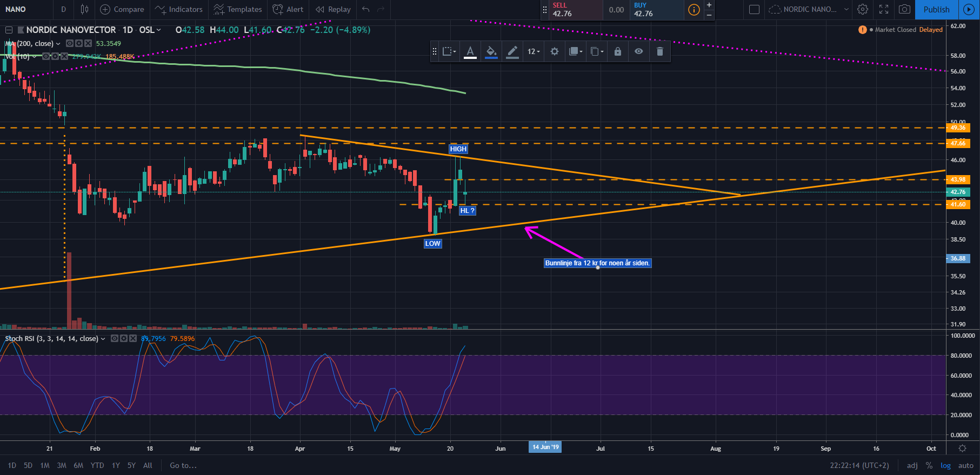
Task: Click the play icon beside Publish
Action: [969, 9]
